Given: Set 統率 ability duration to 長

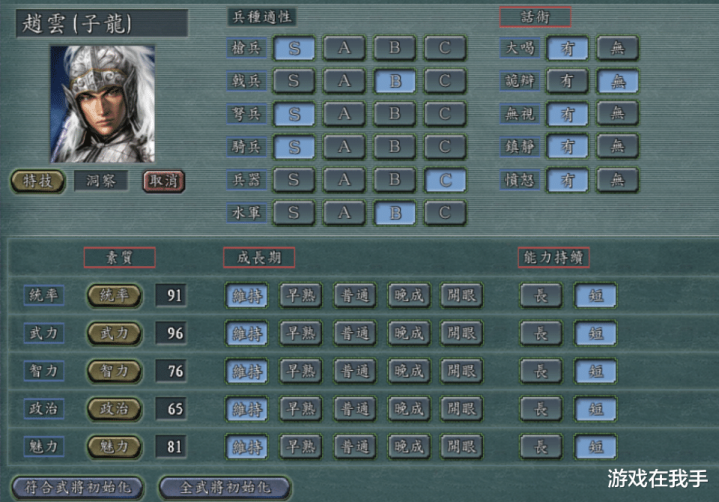Looking at the screenshot, I should pos(541,296).
